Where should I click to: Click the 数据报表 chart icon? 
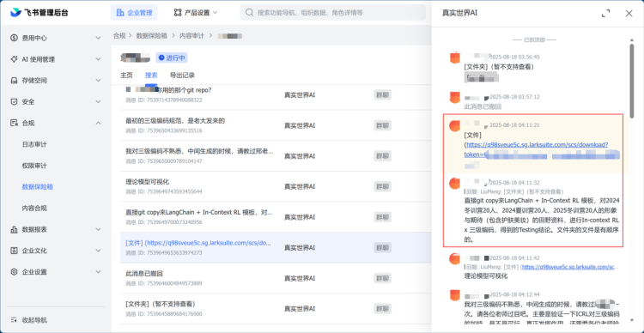click(x=14, y=229)
